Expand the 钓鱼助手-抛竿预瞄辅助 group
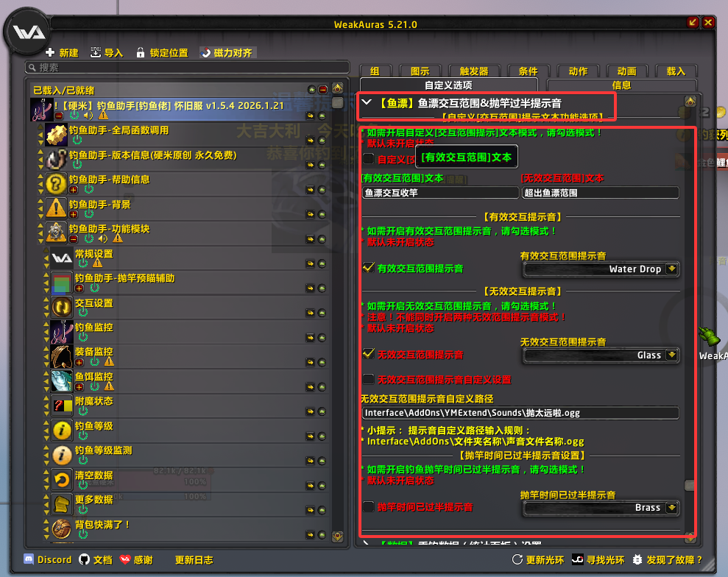The width and height of the screenshot is (728, 577). tap(79, 288)
